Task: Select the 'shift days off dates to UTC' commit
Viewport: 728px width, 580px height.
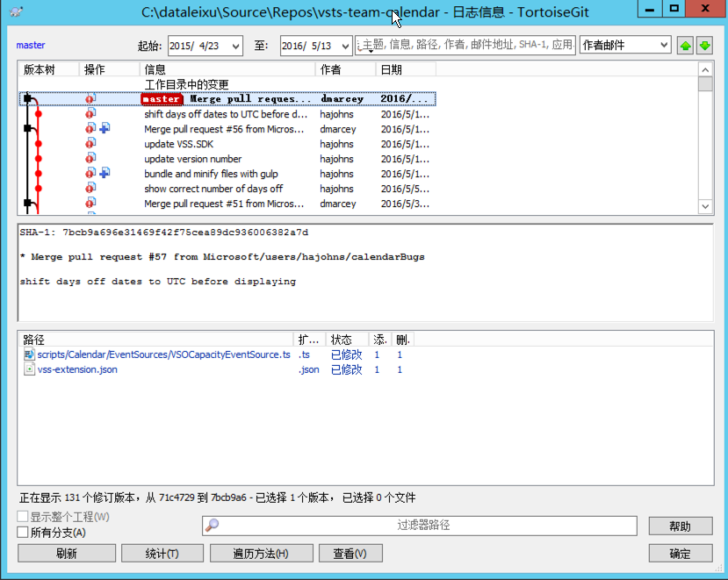Action: [x=227, y=114]
